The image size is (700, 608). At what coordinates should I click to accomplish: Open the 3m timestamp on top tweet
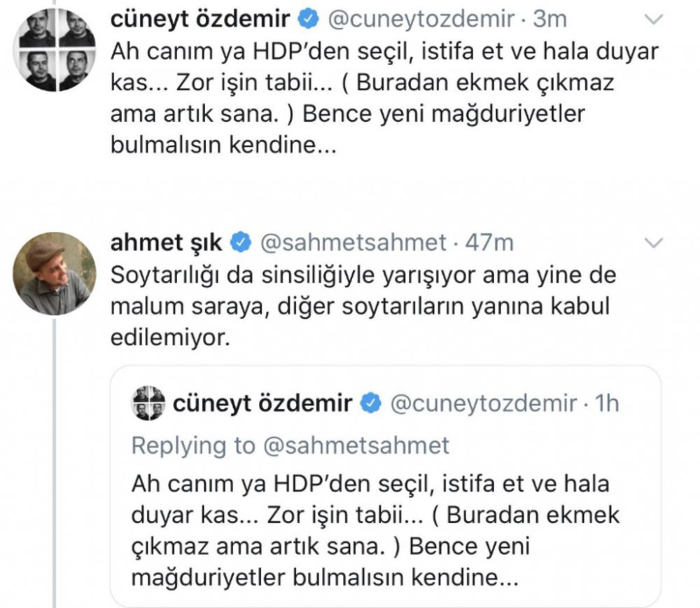pos(550,19)
